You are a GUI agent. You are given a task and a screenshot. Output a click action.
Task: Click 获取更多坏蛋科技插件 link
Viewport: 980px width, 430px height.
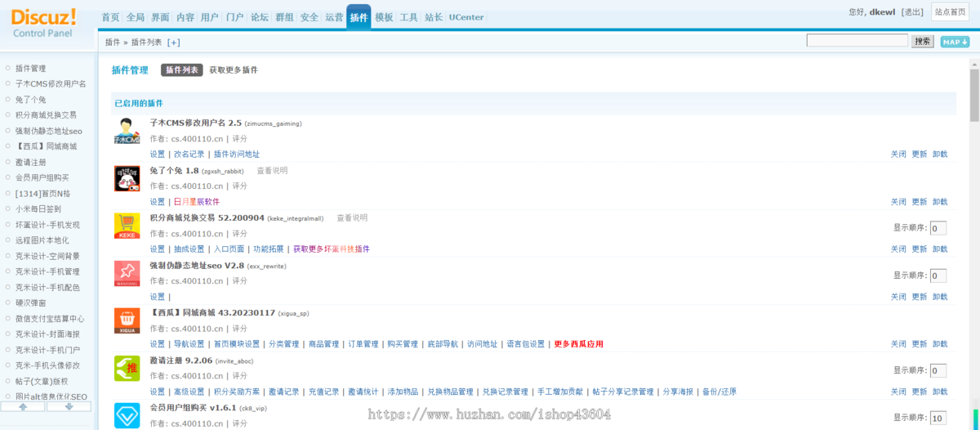pyautogui.click(x=332, y=249)
